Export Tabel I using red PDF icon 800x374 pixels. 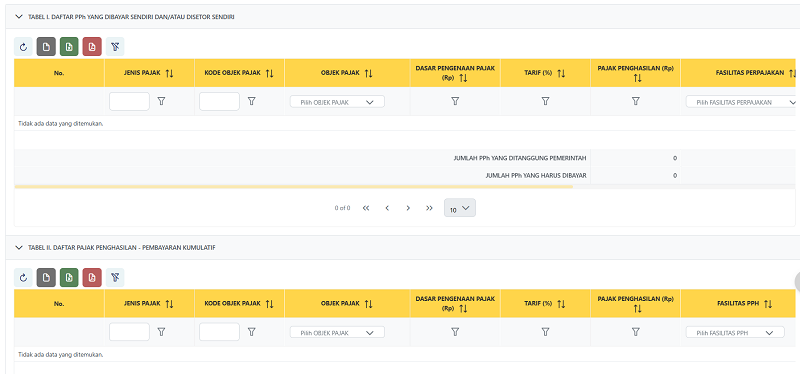coord(92,47)
